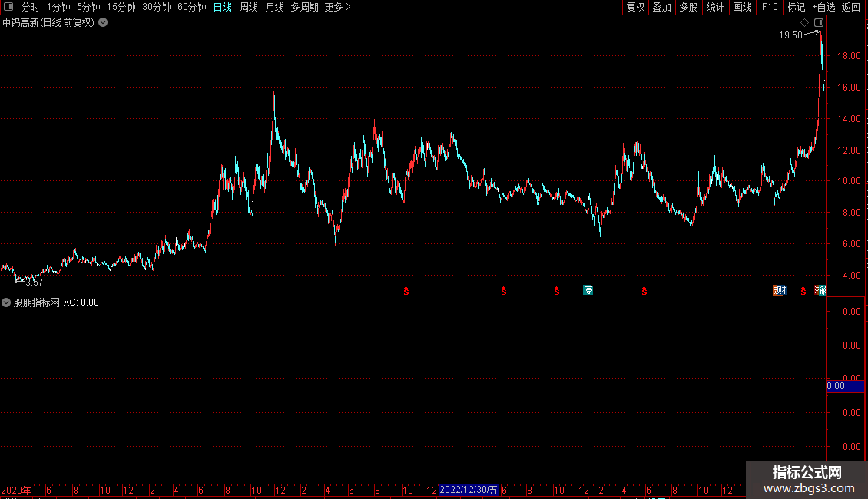Select the 15分钟 period tab
Image resolution: width=868 pixels, height=499 pixels.
click(121, 7)
